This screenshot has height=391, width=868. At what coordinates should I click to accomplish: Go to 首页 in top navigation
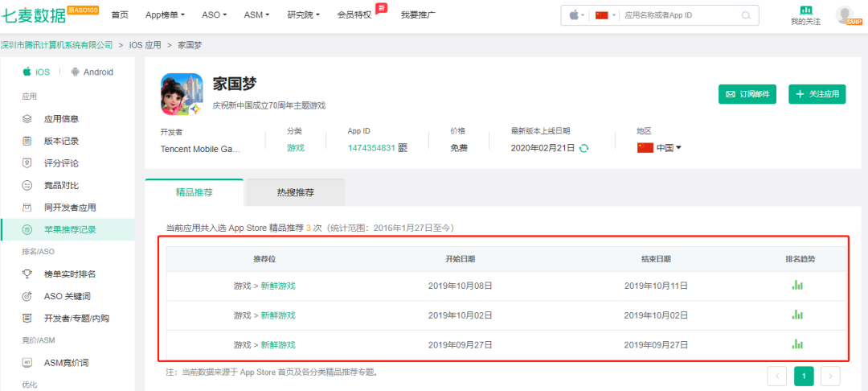[120, 15]
